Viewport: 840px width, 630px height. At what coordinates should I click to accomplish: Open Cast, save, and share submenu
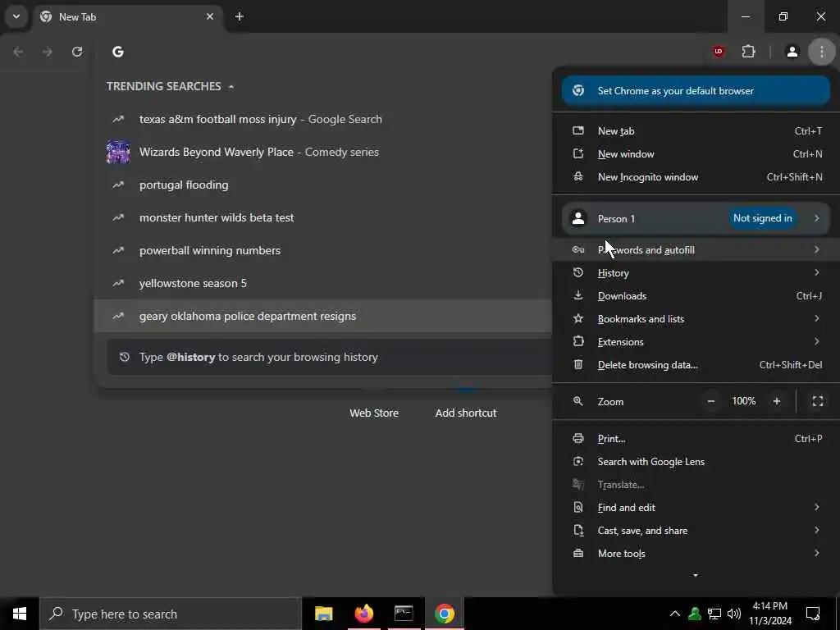point(696,531)
